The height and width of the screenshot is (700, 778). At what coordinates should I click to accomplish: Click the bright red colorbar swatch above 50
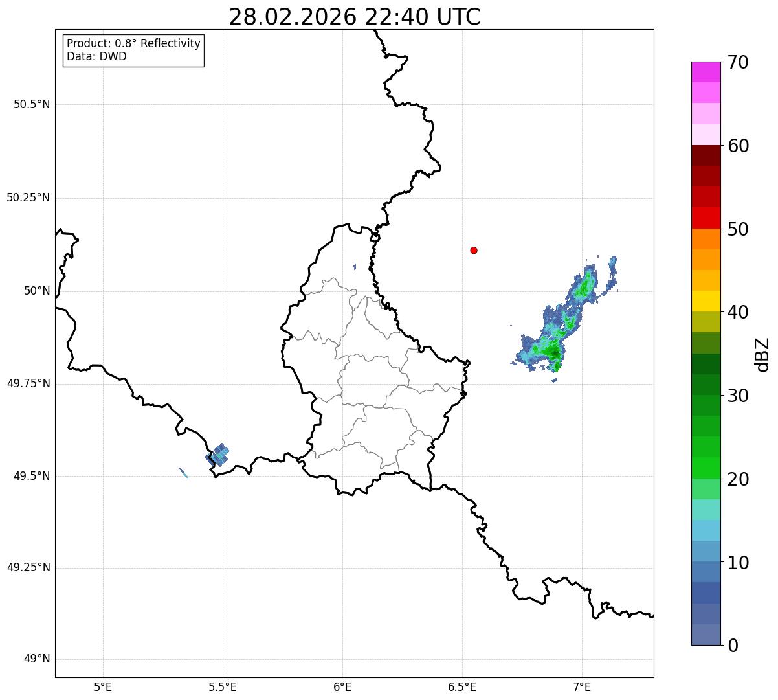pos(706,218)
